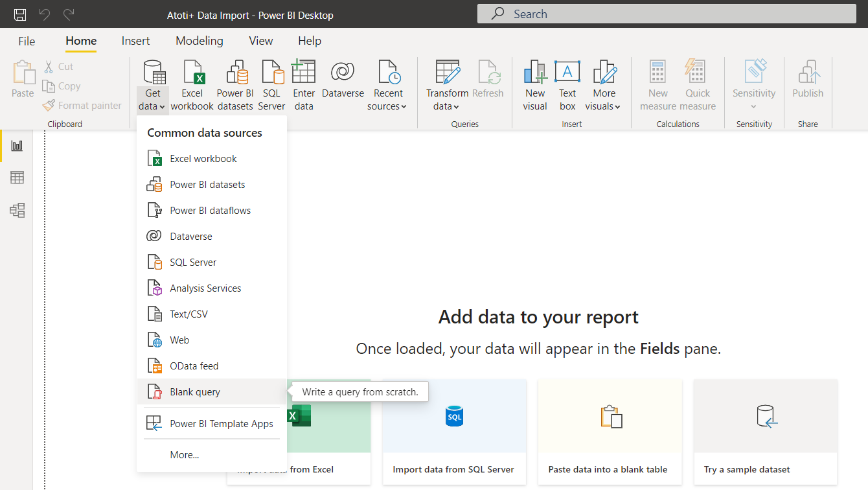Choose Blank query from data sources
868x490 pixels.
click(195, 392)
